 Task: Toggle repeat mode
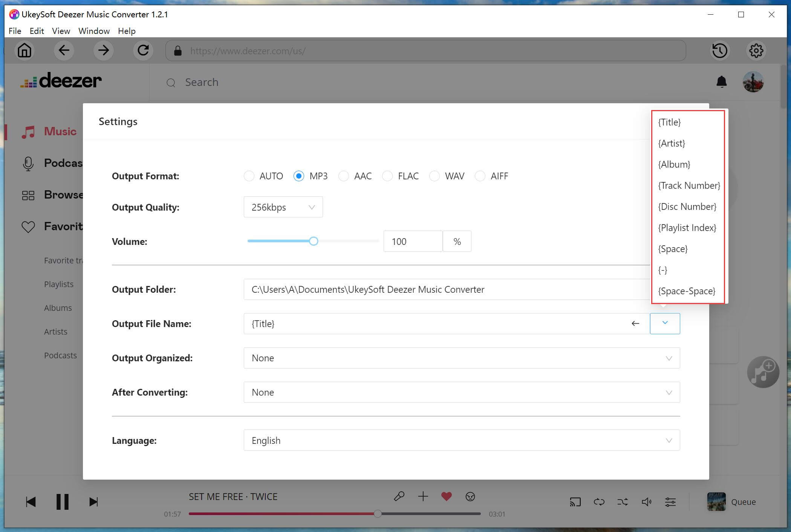[599, 502]
